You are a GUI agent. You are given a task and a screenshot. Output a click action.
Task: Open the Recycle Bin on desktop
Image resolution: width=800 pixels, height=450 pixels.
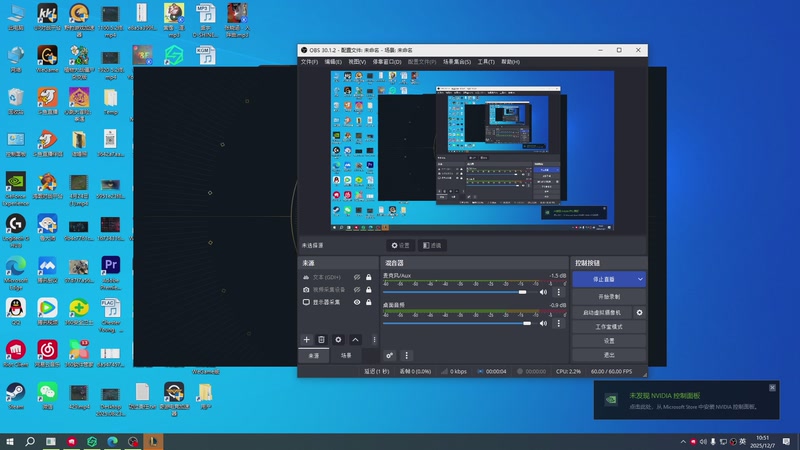click(16, 101)
